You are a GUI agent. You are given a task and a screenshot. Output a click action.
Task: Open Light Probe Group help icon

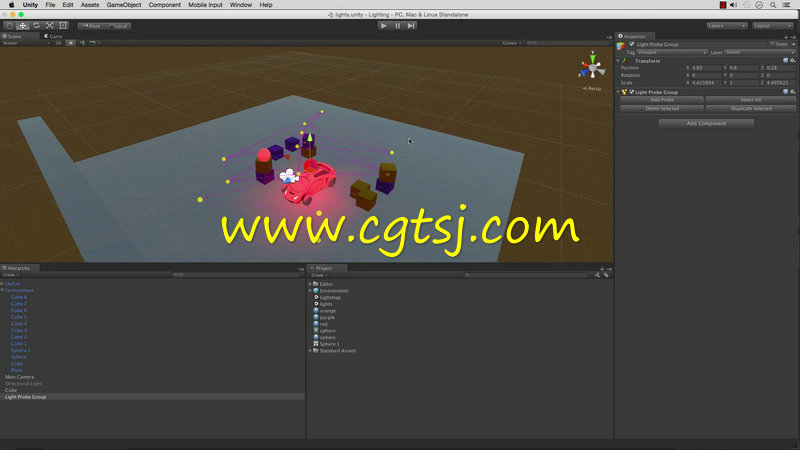786,92
